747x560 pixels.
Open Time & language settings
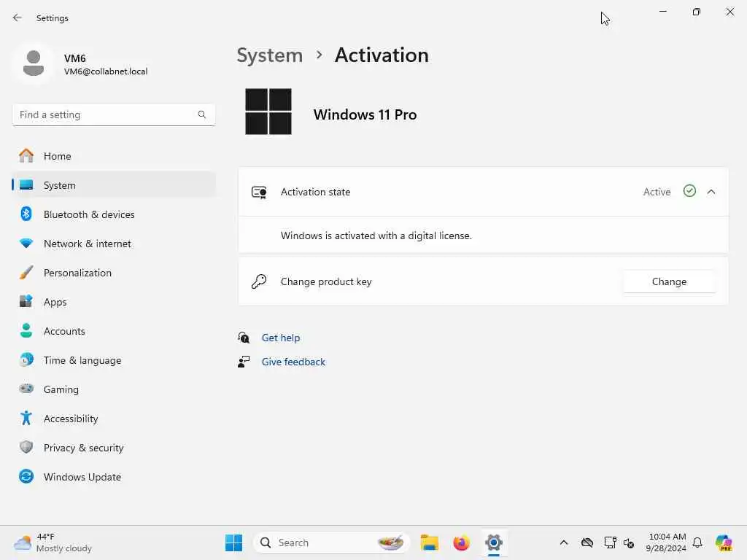click(114, 360)
